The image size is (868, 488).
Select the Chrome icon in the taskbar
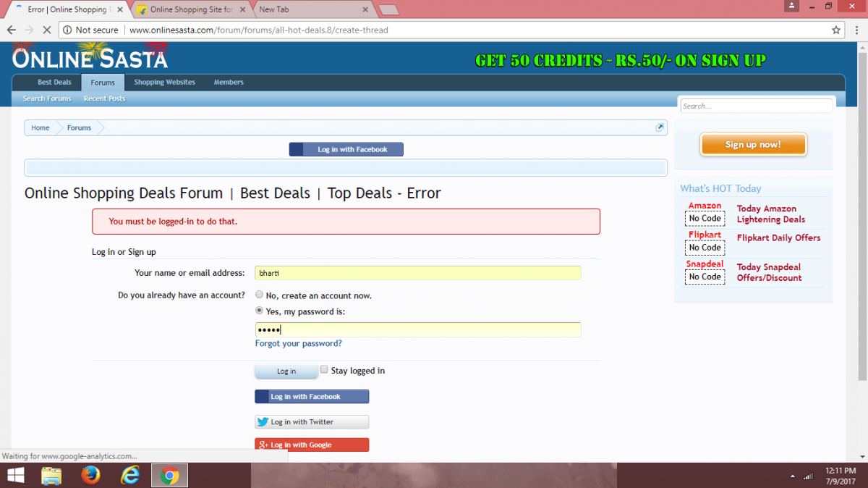[x=170, y=475]
